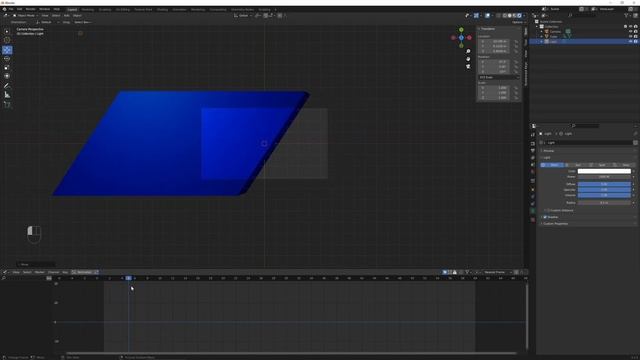Switch to the Shading workspace tab
The height and width of the screenshot is (360, 640).
click(x=162, y=9)
